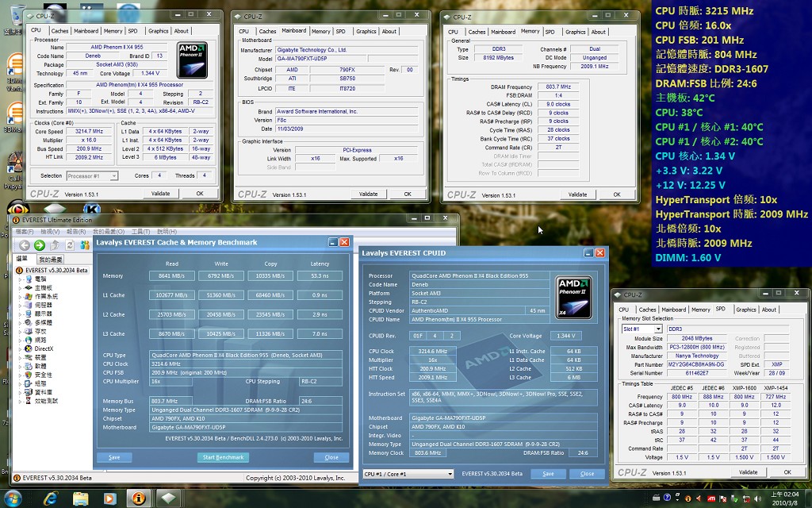
Task: Click the green Forward arrow in EVEREST
Action: (x=40, y=245)
